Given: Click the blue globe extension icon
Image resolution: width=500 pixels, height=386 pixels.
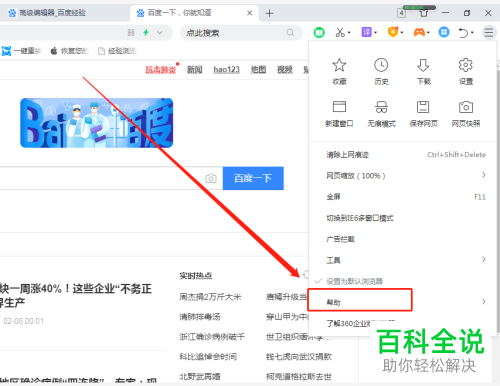Looking at the screenshot, I should point(444,32).
